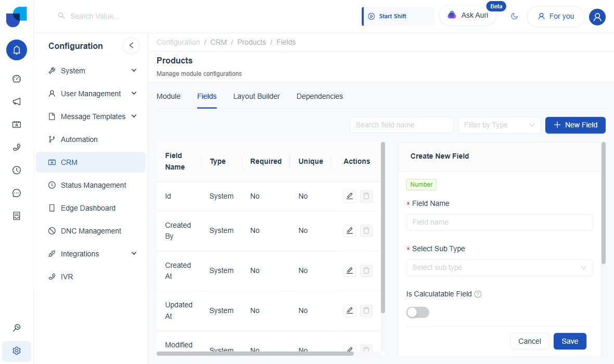Toggle dark mode moon icon
The image size is (614, 364).
515,16
